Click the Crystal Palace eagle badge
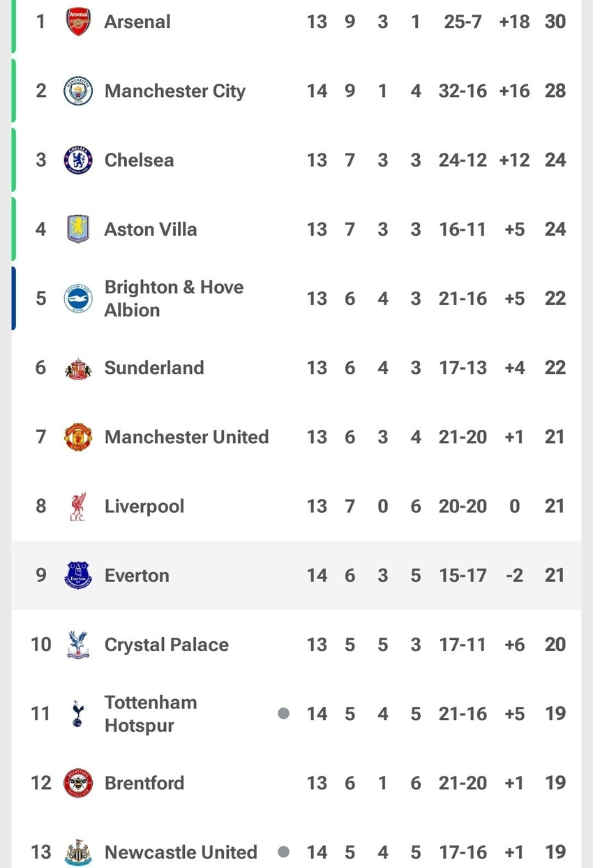The width and height of the screenshot is (593, 868). [x=78, y=645]
